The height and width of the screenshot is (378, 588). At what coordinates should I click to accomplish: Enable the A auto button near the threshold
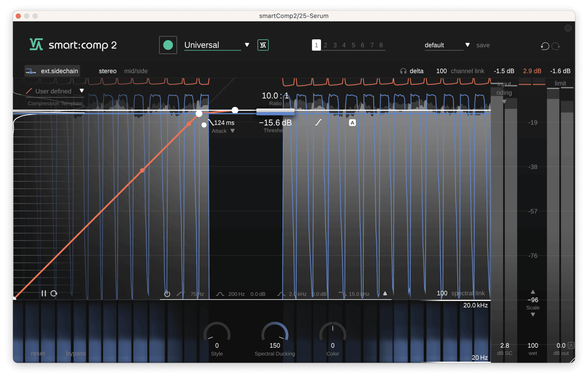352,123
